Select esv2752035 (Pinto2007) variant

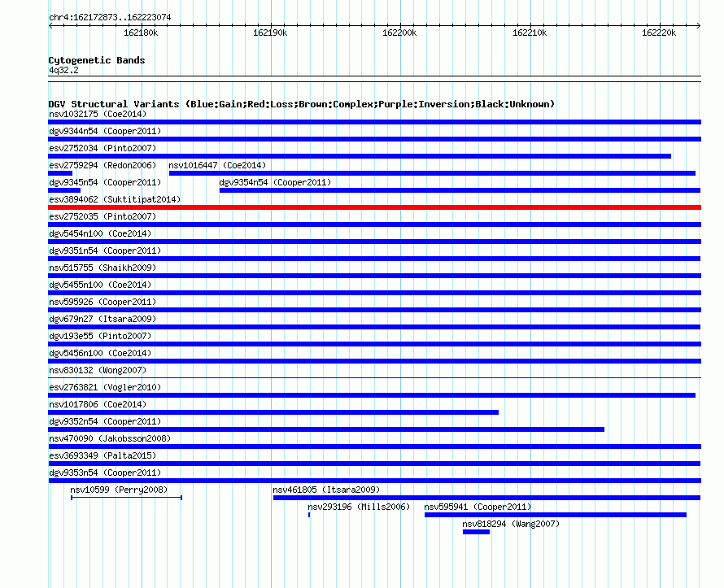(x=374, y=224)
